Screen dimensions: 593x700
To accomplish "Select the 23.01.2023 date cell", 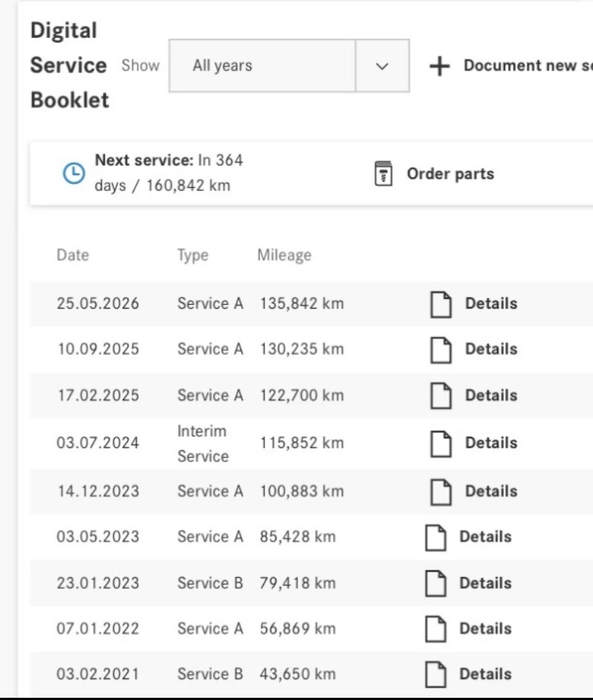I will 98,583.
